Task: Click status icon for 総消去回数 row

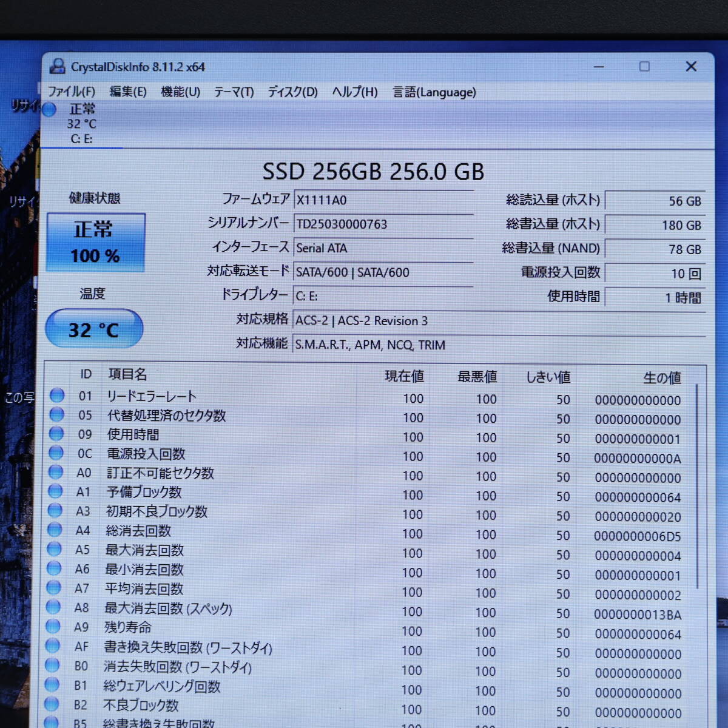Action: click(x=55, y=530)
